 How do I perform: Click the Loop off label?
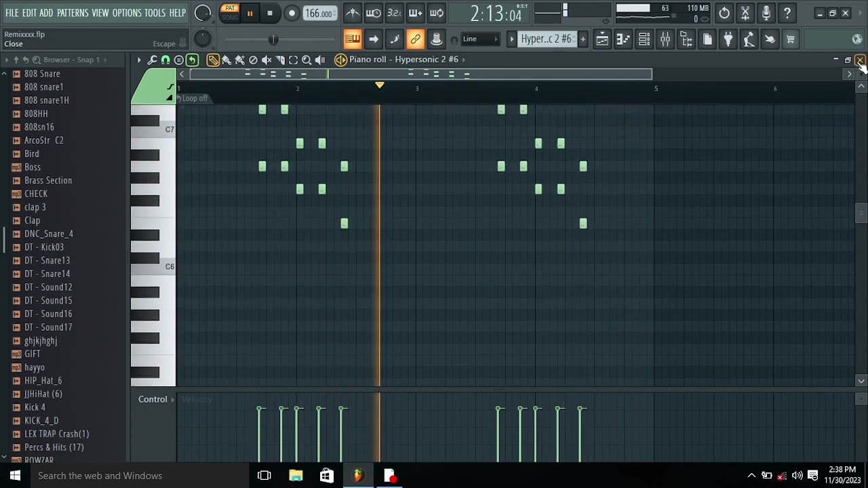pos(195,98)
